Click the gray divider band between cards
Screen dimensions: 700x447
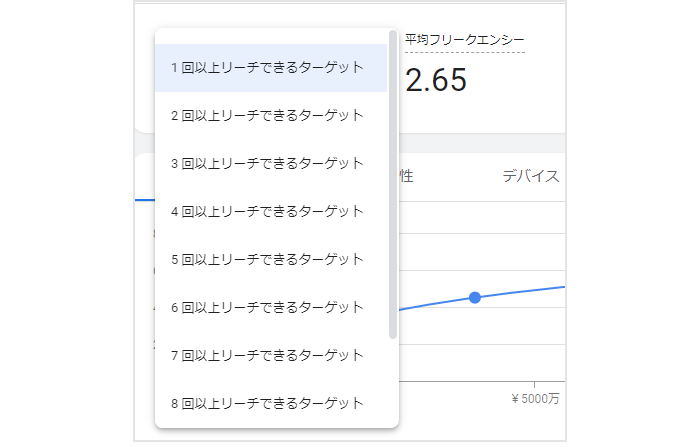[x=482, y=143]
